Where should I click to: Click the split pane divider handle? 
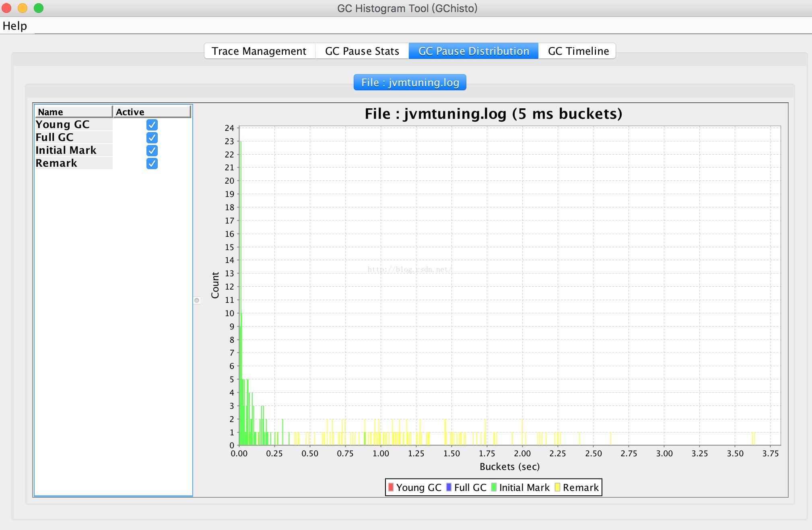tap(197, 300)
